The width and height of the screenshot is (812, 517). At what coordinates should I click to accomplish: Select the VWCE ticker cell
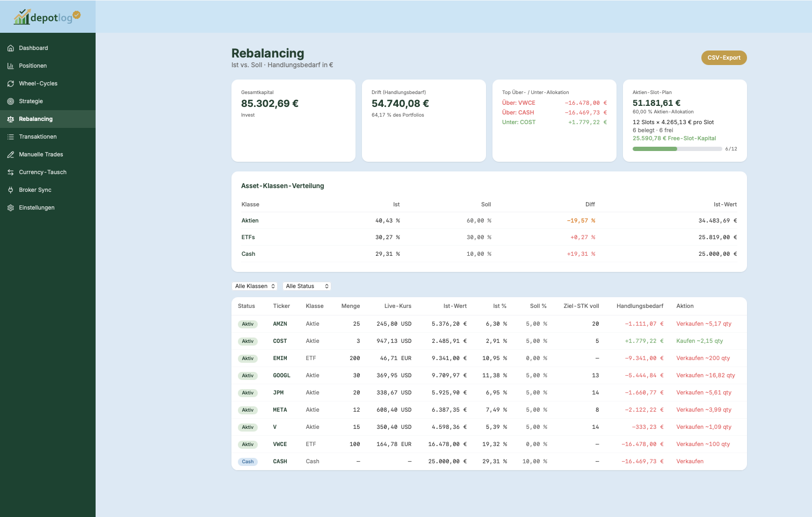click(x=280, y=444)
